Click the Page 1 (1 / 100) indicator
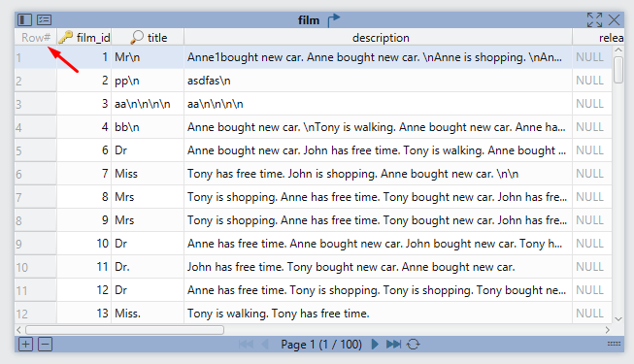The width and height of the screenshot is (634, 364). (x=321, y=345)
